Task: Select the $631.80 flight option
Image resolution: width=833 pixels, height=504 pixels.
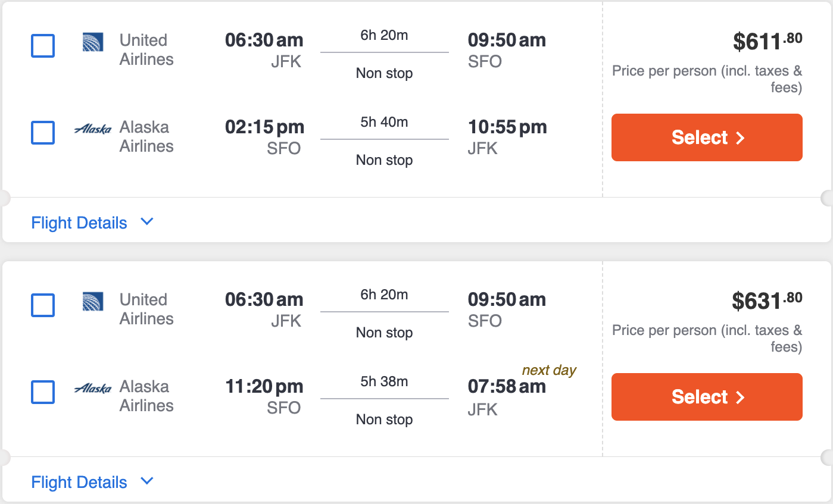Action: coord(707,397)
